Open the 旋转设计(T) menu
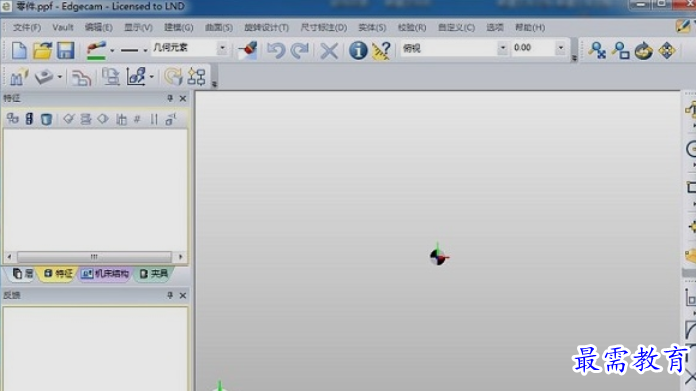The width and height of the screenshot is (696, 391). pyautogui.click(x=266, y=28)
